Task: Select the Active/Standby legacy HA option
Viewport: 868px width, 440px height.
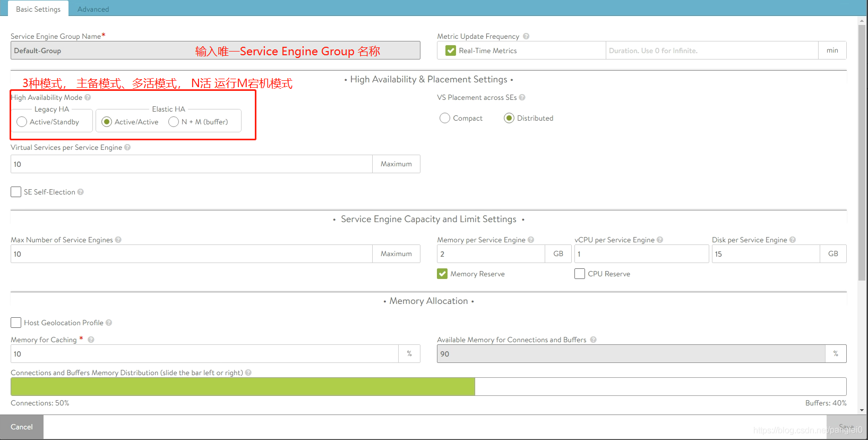Action: (22, 122)
